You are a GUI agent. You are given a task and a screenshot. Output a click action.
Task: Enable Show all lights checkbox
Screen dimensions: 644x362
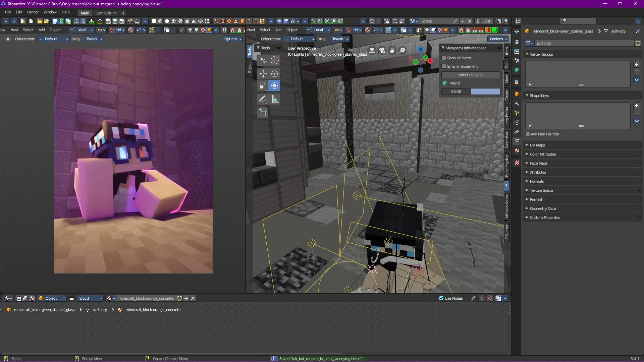point(444,58)
